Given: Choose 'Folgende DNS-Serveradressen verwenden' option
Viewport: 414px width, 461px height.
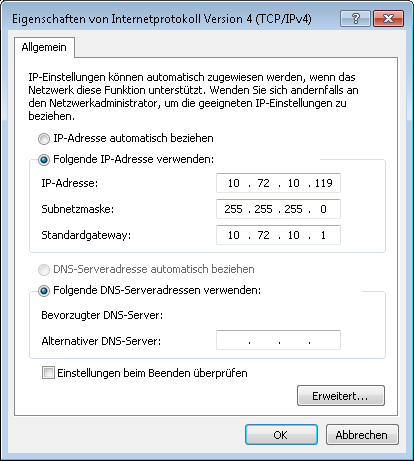Looking at the screenshot, I should pos(44,291).
